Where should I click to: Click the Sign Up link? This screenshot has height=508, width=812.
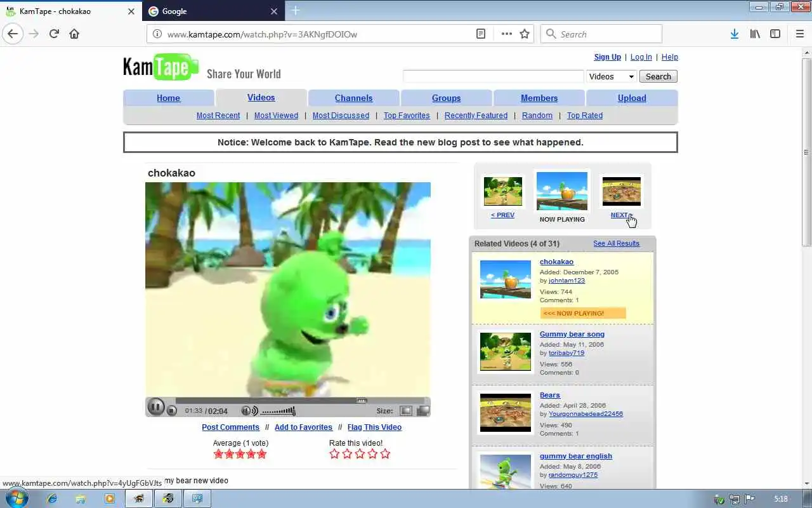607,57
